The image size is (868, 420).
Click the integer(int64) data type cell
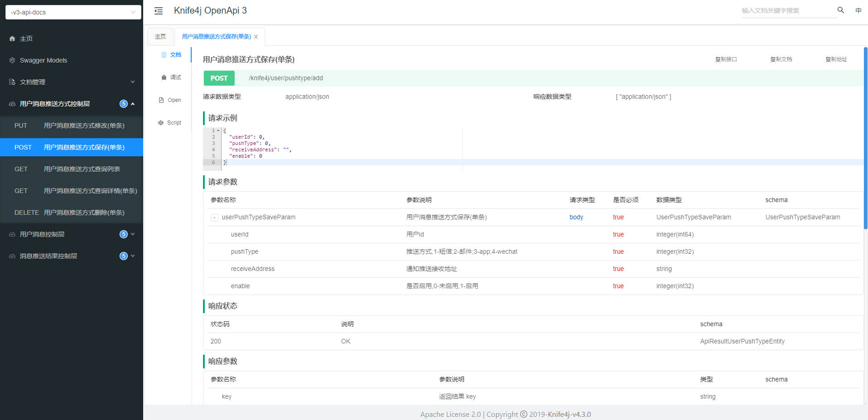tap(675, 234)
